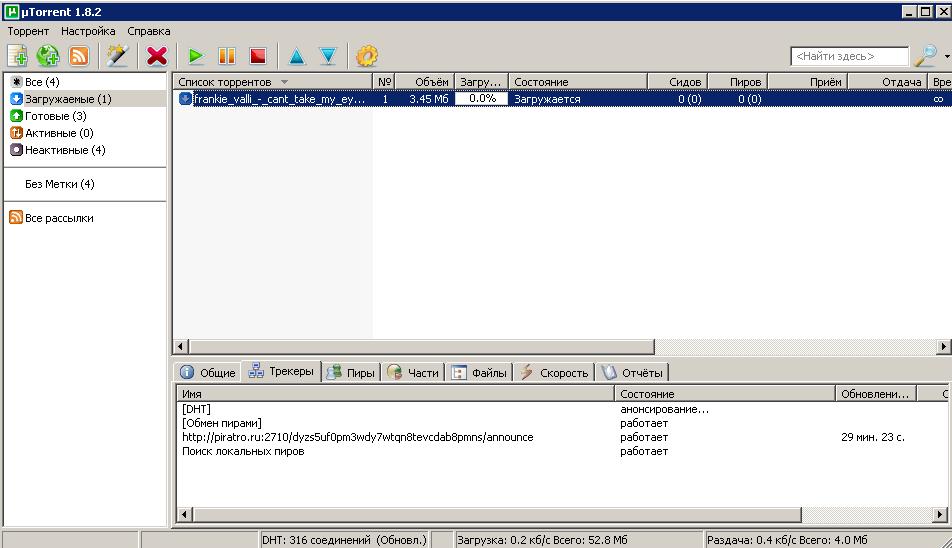Open the search engine dropdown arrow
This screenshot has width=952, height=548.
pyautogui.click(x=947, y=56)
